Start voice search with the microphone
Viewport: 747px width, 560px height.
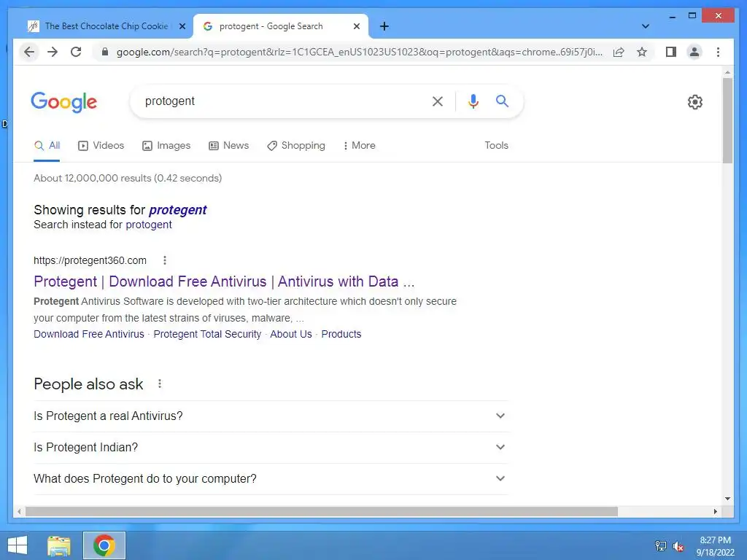click(x=473, y=101)
